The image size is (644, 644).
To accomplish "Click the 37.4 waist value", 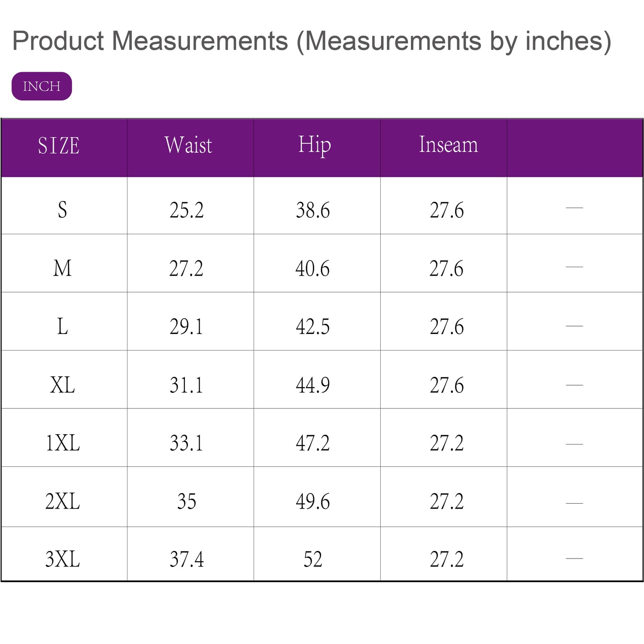I will (x=187, y=560).
